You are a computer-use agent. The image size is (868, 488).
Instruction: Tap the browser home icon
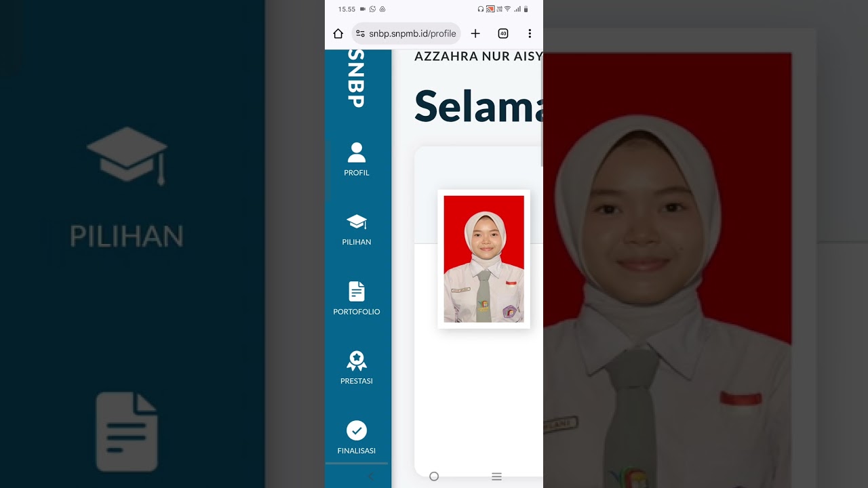pyautogui.click(x=338, y=33)
